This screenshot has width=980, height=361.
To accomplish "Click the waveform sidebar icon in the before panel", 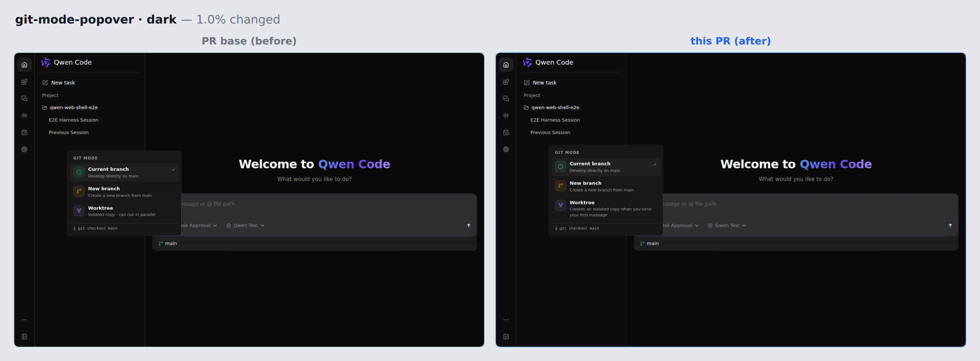I will (24, 115).
